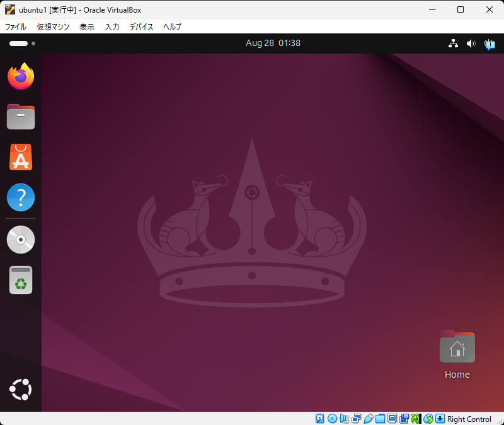
Task: Click the recording status icon in status bar
Action: click(404, 419)
